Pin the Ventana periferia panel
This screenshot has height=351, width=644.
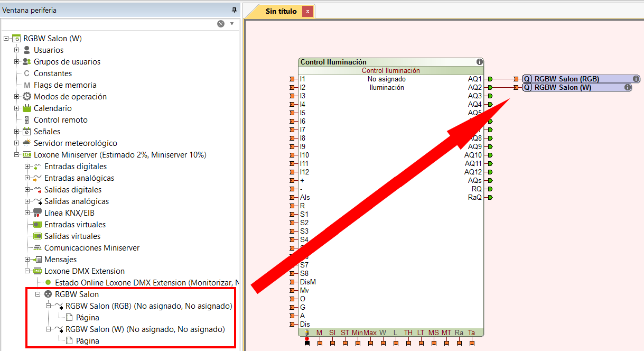pyautogui.click(x=234, y=10)
